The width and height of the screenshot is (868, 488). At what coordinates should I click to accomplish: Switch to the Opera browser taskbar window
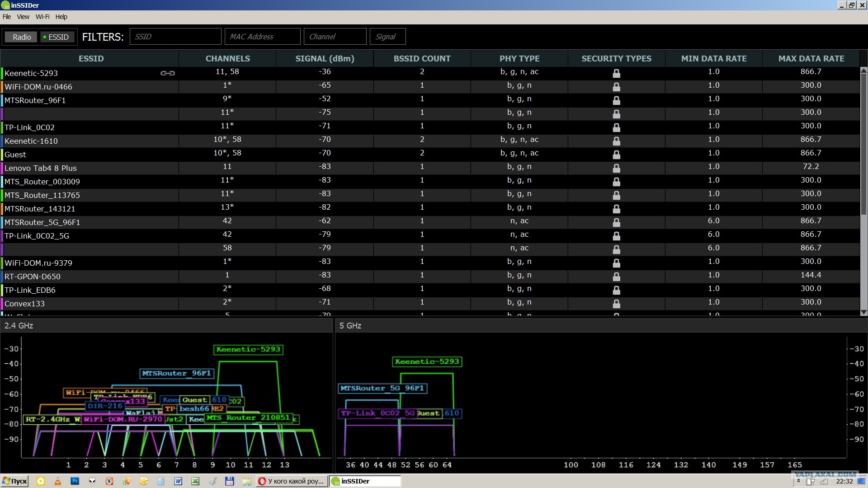click(292, 481)
